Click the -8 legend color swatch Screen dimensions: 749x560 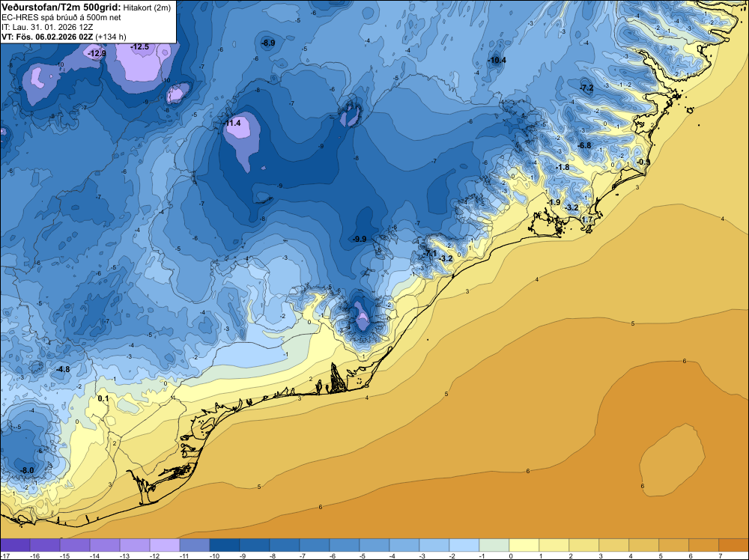285,545
